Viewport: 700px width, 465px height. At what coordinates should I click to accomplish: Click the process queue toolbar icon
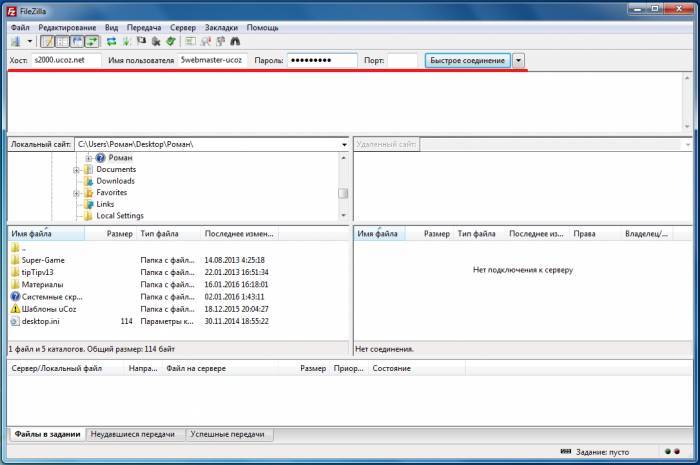coord(126,42)
